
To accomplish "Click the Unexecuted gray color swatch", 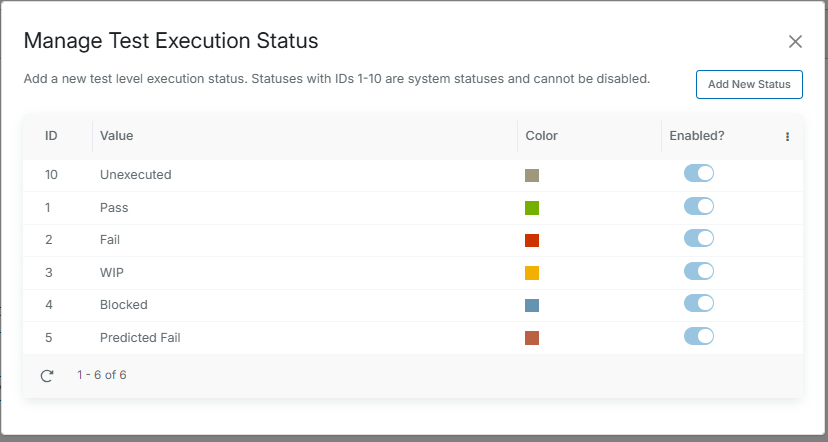I will [532, 175].
